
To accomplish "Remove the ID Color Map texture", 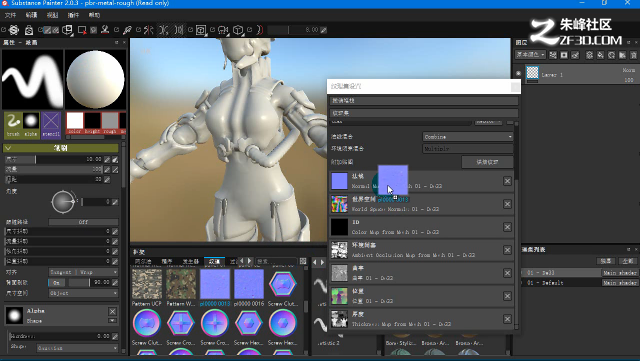I will [507, 227].
